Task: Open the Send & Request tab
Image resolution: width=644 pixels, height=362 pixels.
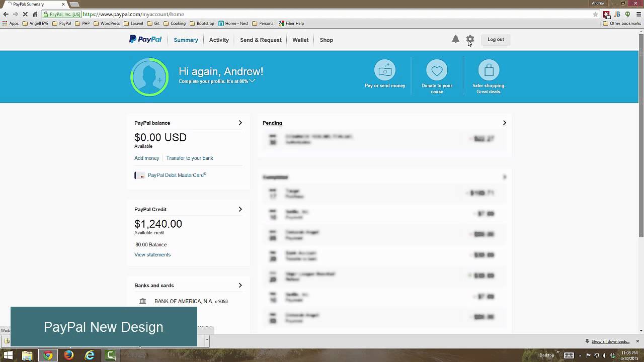Action: click(261, 40)
